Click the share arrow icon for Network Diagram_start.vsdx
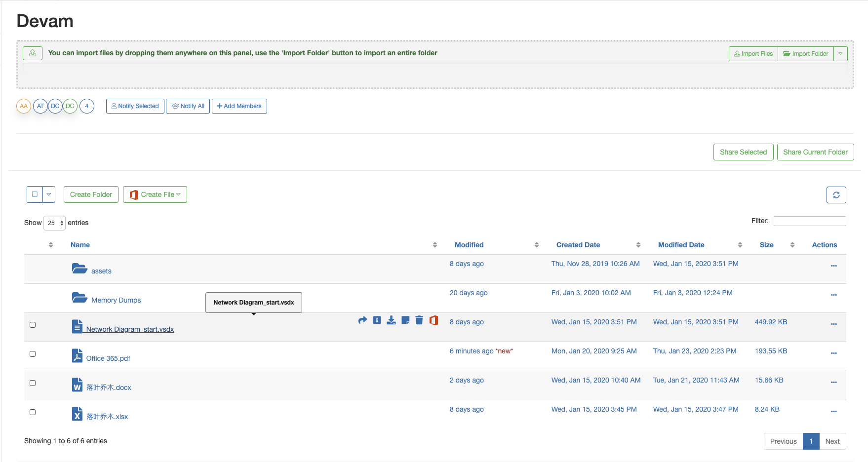The image size is (868, 462). coord(362,320)
